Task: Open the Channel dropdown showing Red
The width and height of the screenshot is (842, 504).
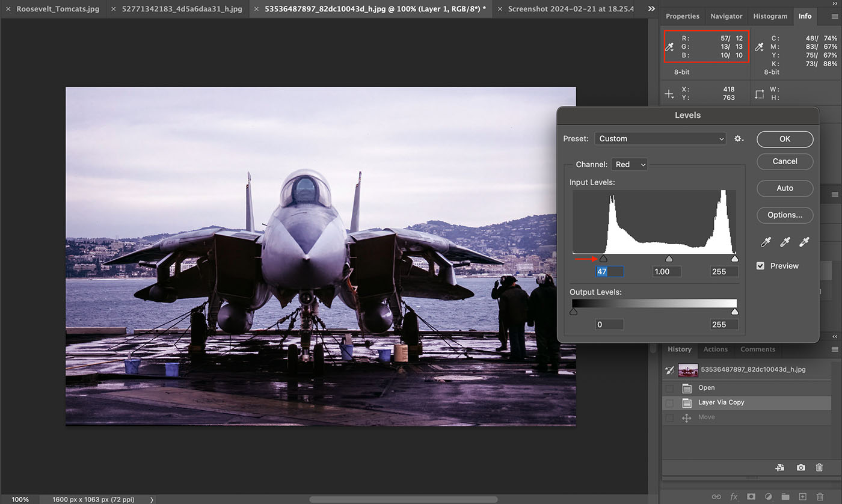Action: coord(629,164)
